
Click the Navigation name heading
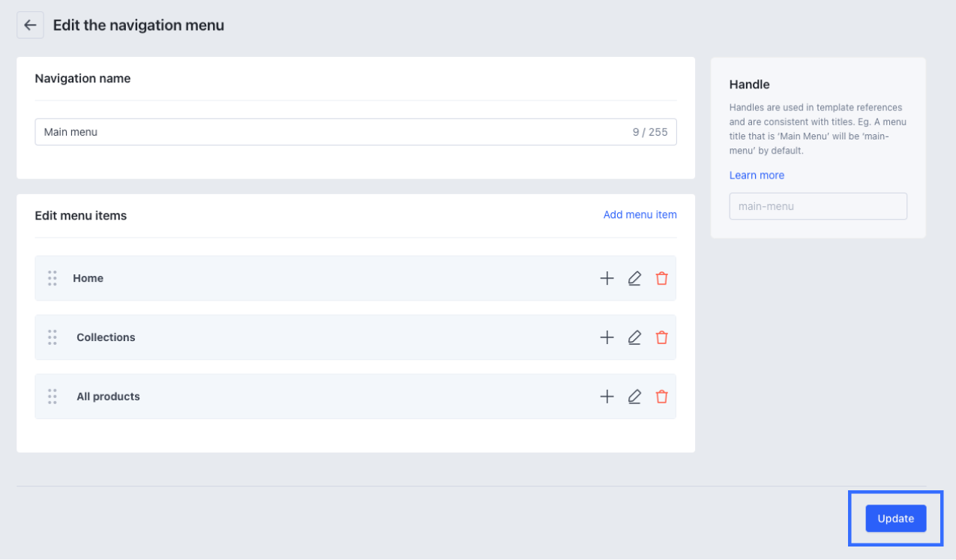click(x=82, y=79)
